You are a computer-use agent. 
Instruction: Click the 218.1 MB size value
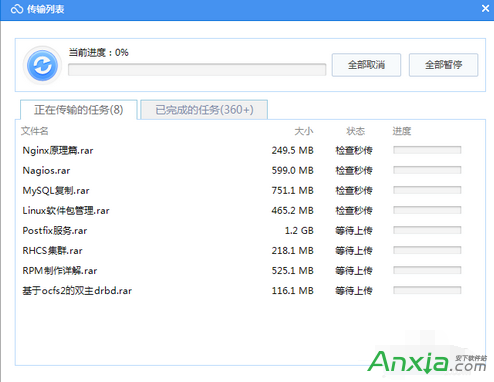coord(293,250)
